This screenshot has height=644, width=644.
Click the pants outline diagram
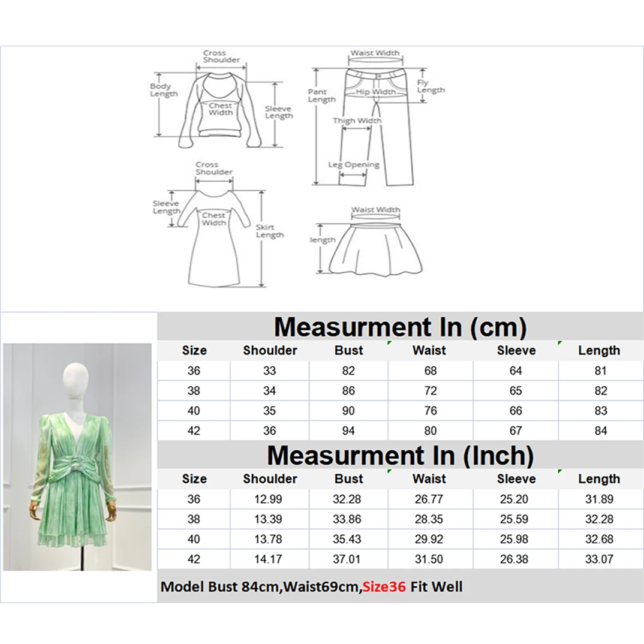376,127
